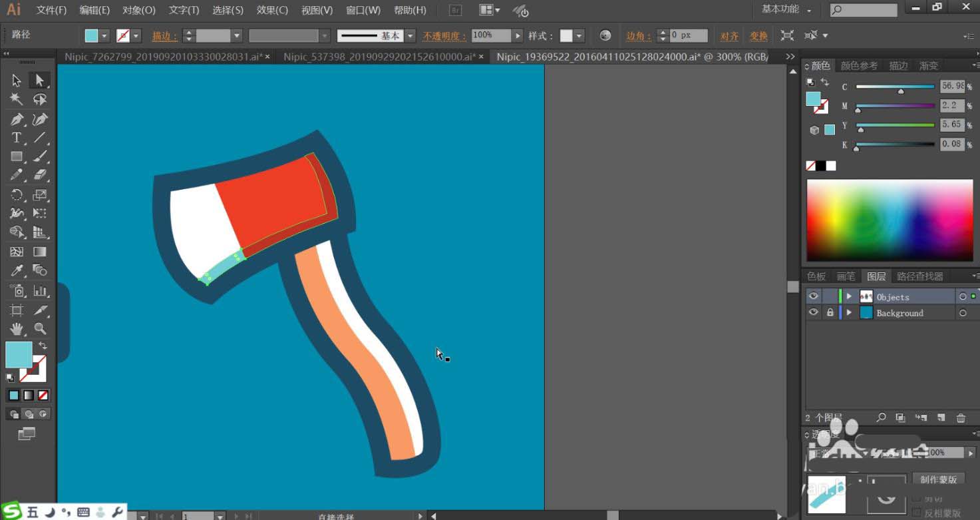980x520 pixels.
Task: Select the Type tool
Action: pos(16,138)
